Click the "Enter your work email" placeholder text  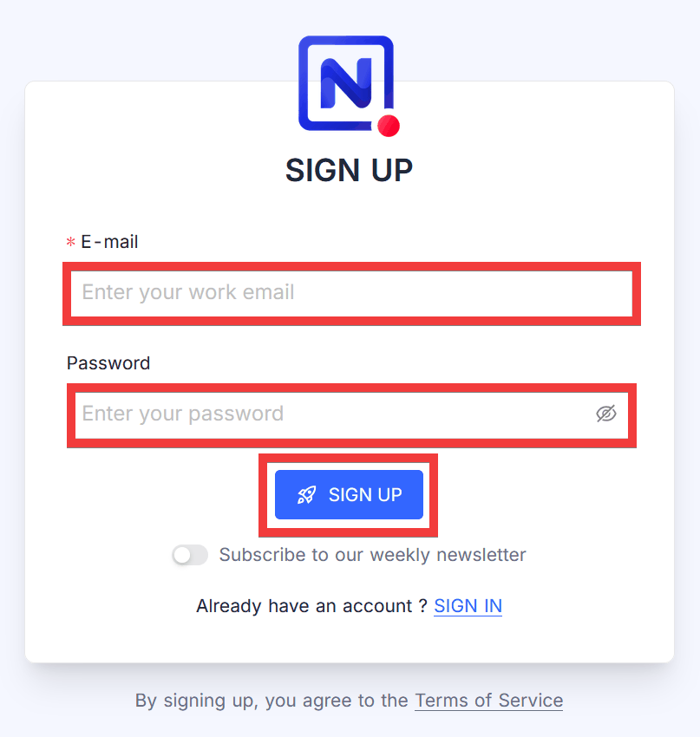(x=188, y=293)
